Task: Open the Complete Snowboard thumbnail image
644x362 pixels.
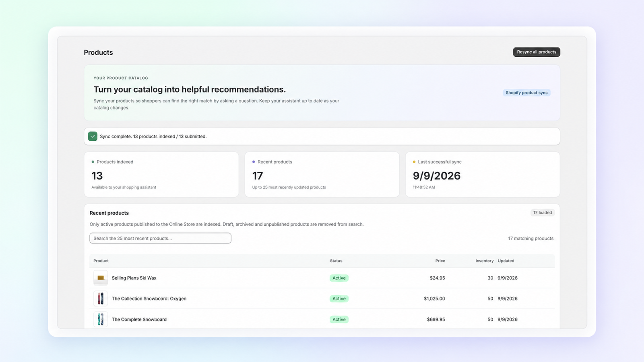Action: 101,319
